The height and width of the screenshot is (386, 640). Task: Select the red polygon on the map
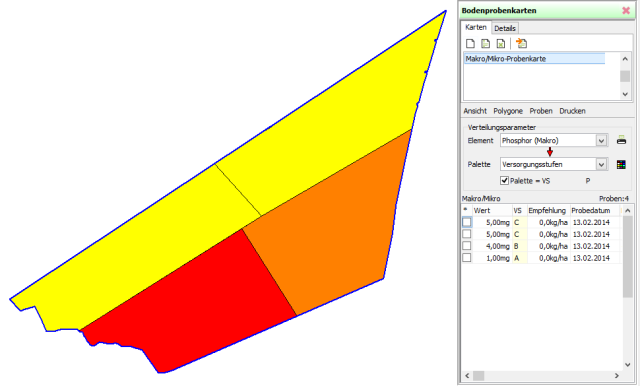coord(188,302)
